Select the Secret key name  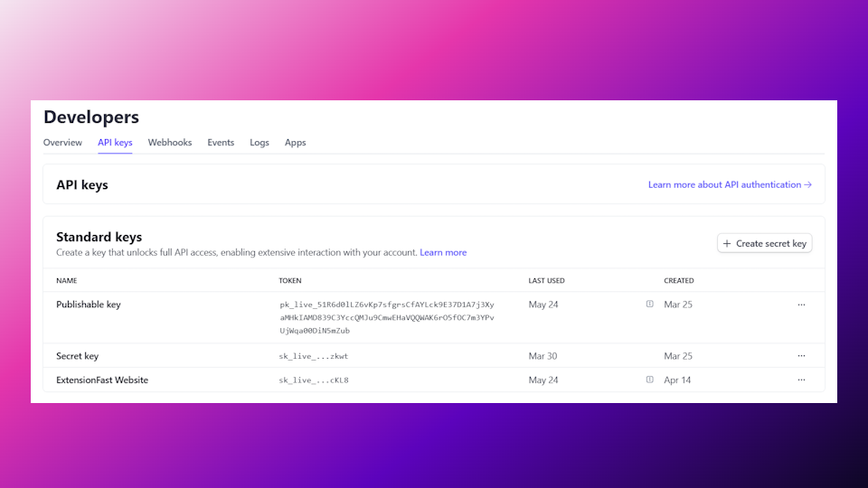(x=77, y=356)
